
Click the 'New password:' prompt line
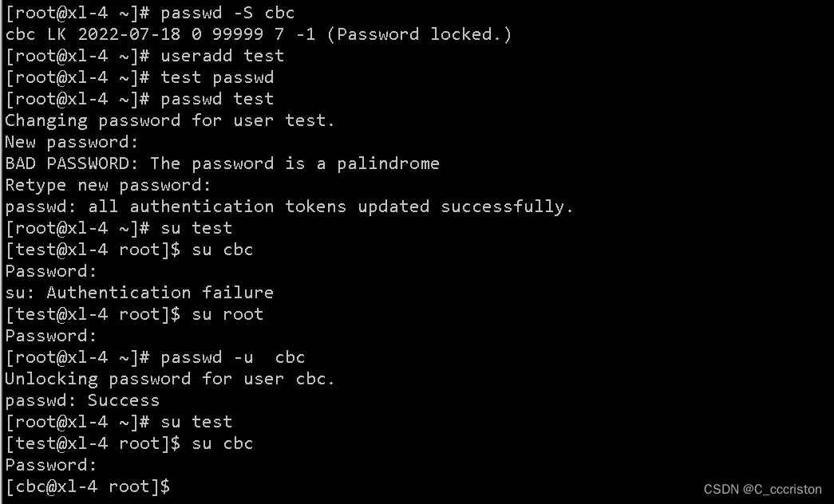(x=72, y=143)
